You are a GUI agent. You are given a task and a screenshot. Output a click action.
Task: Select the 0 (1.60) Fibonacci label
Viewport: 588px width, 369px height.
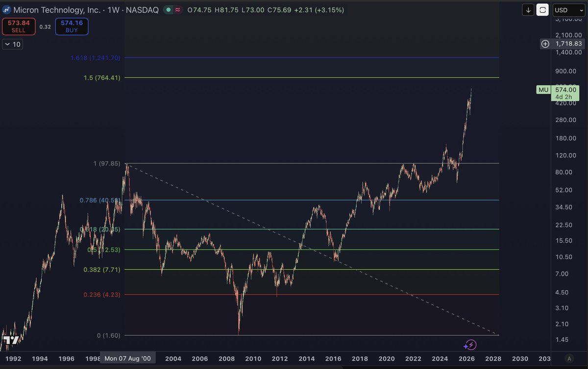click(x=109, y=335)
